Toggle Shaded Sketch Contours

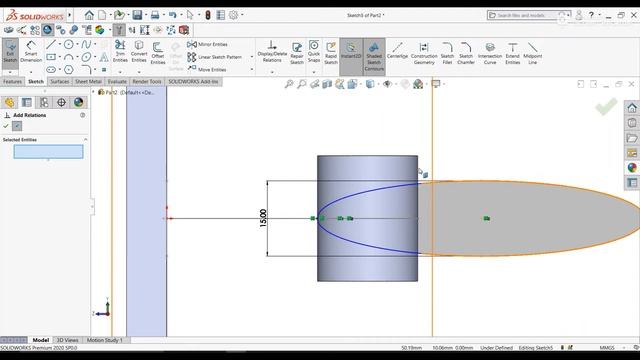pos(374,56)
